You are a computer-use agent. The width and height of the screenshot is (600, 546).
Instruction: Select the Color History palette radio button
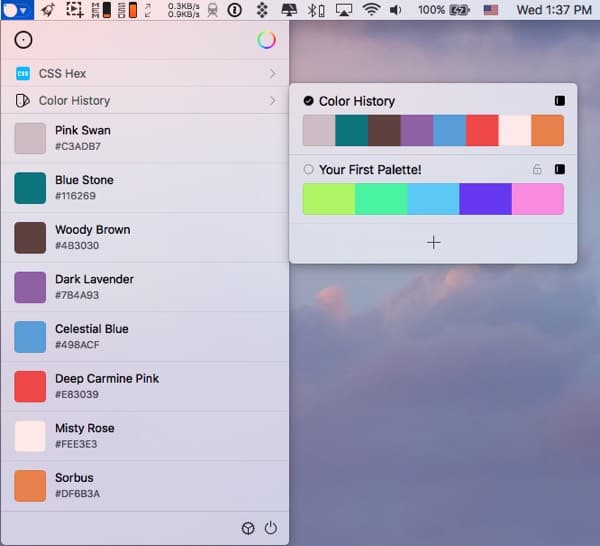[x=308, y=101]
